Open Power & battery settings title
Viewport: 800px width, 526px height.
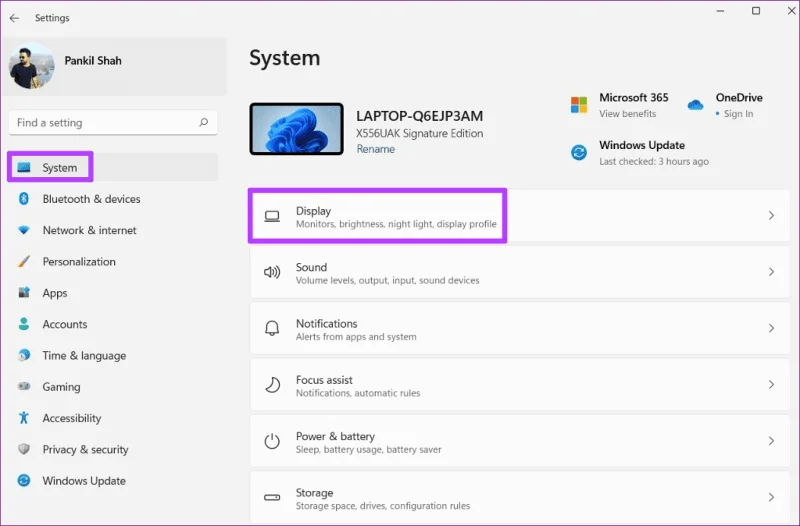tap(335, 436)
